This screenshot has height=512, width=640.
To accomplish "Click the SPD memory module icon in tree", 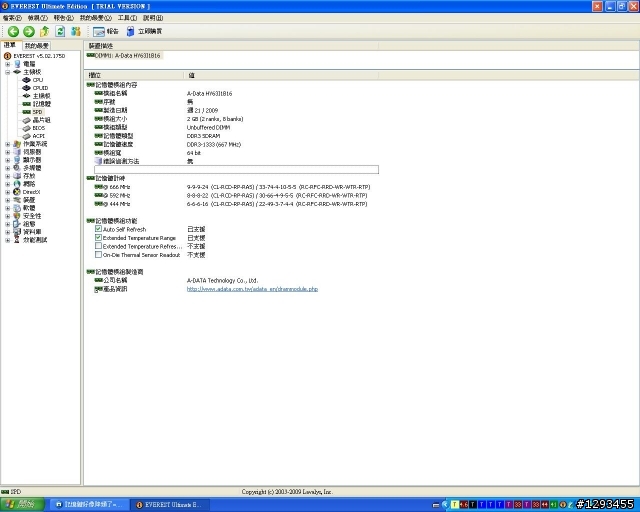I will coord(27,112).
